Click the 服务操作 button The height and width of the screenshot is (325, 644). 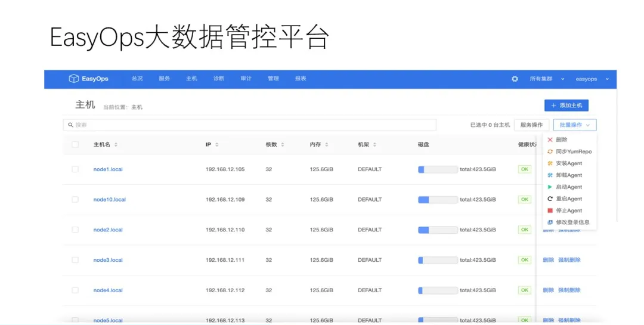[x=531, y=125]
